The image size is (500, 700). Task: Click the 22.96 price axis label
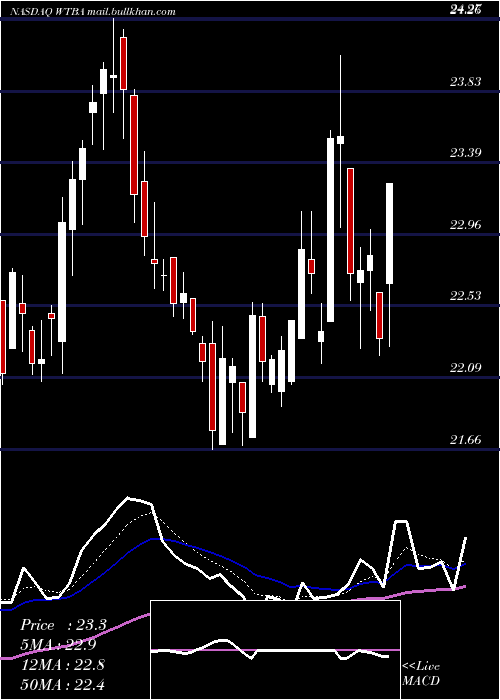pos(466,224)
